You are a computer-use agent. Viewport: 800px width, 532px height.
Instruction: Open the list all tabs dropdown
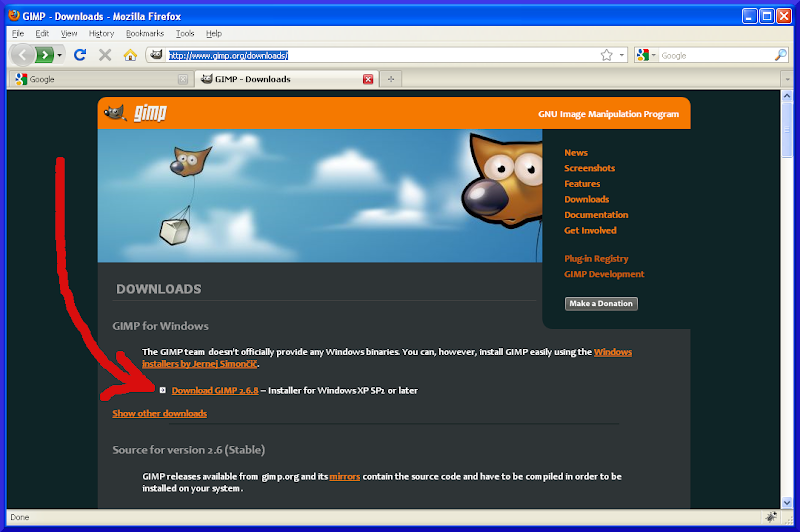pyautogui.click(x=787, y=79)
